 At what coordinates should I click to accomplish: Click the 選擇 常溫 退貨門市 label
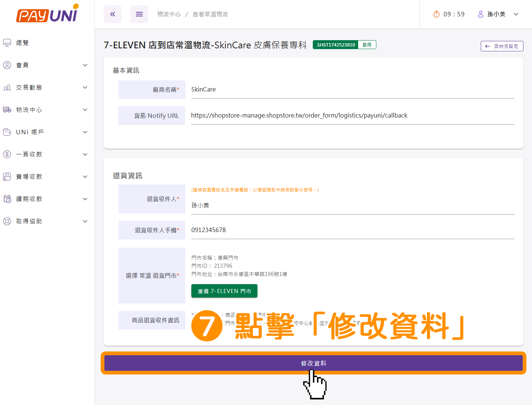click(x=152, y=276)
